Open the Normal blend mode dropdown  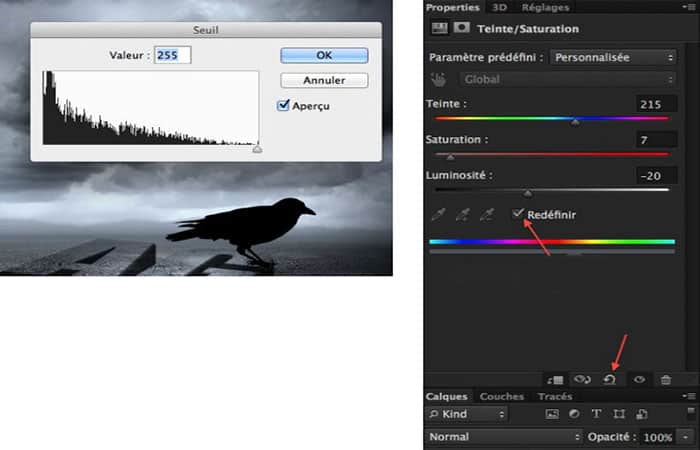coord(504,437)
